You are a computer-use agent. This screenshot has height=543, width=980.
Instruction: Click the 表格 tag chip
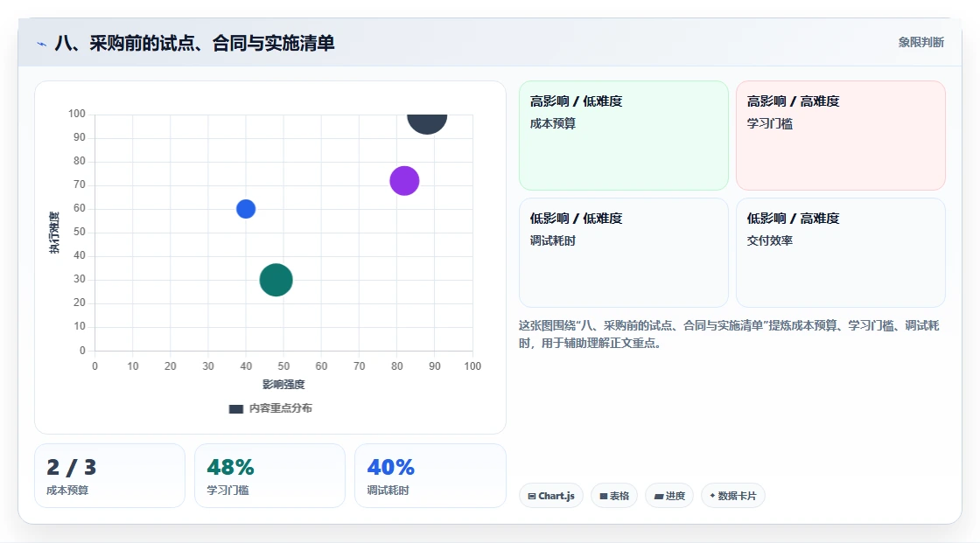614,496
